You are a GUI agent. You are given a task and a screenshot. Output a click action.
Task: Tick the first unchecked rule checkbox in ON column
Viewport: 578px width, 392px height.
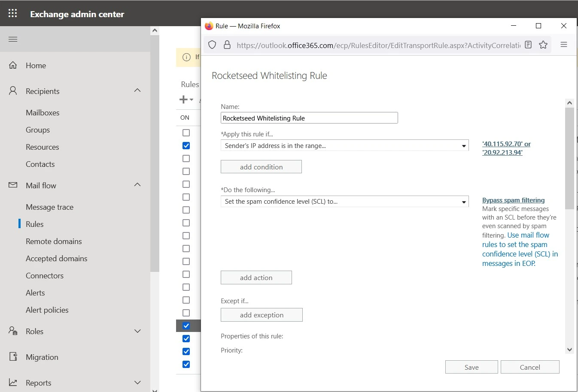pos(186,133)
